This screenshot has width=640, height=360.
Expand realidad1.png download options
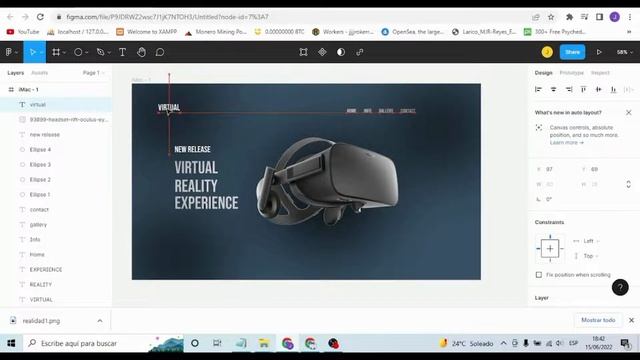click(x=100, y=321)
